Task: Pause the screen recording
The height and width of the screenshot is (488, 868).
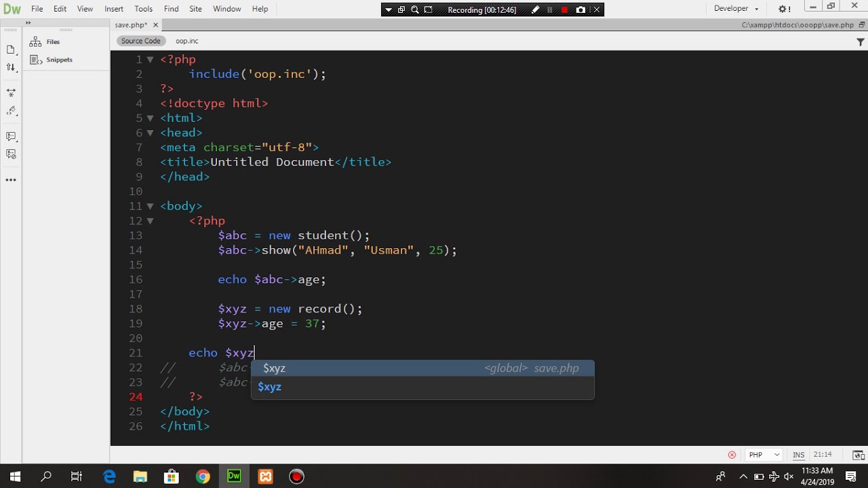Action: (x=549, y=10)
